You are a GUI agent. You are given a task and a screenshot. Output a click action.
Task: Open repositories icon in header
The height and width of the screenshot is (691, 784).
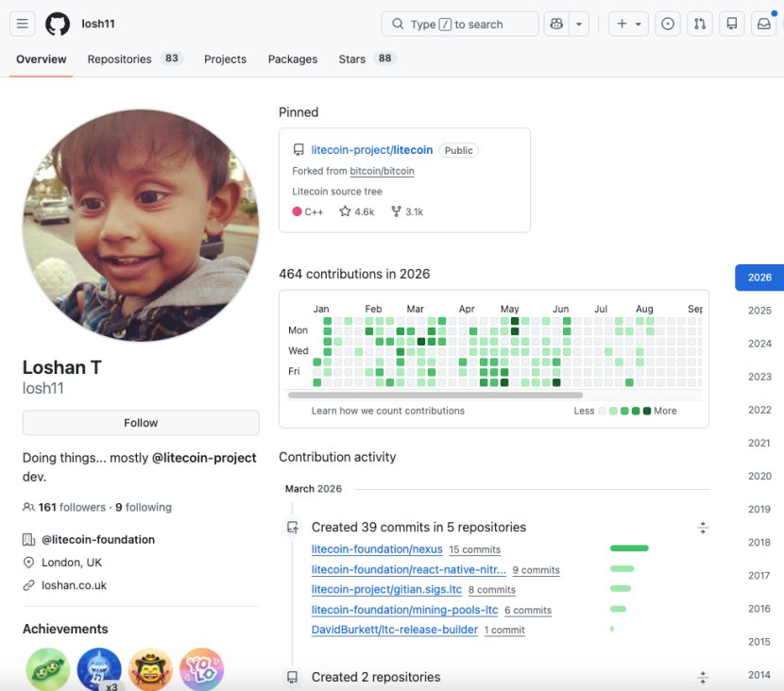[x=731, y=24]
